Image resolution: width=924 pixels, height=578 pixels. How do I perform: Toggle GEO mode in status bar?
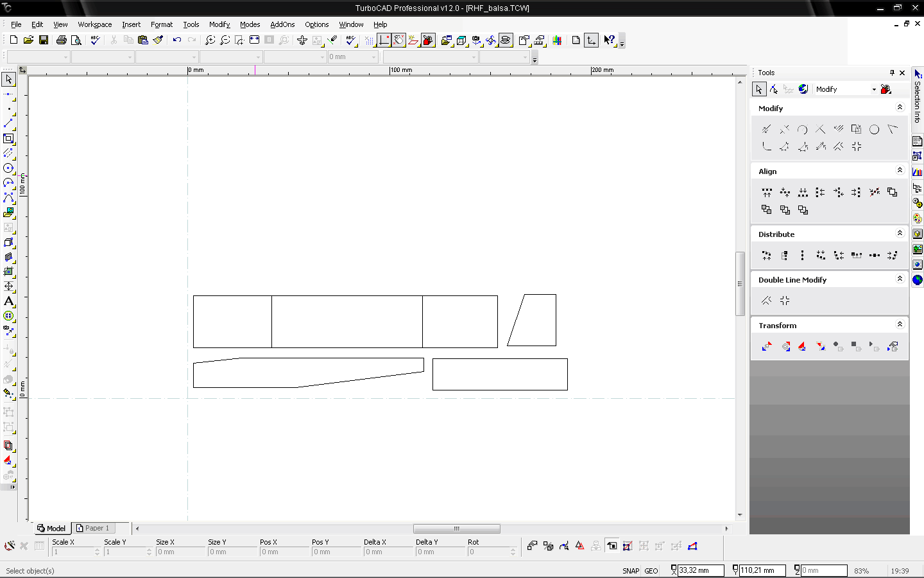651,571
